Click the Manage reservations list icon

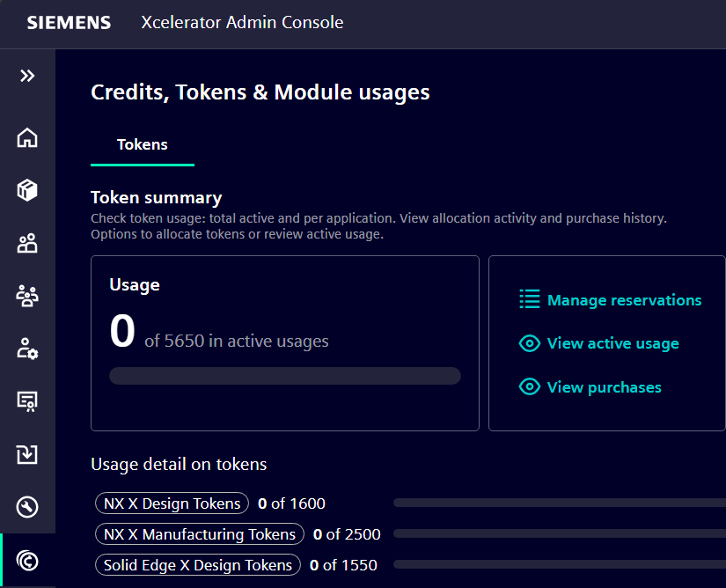[530, 299]
